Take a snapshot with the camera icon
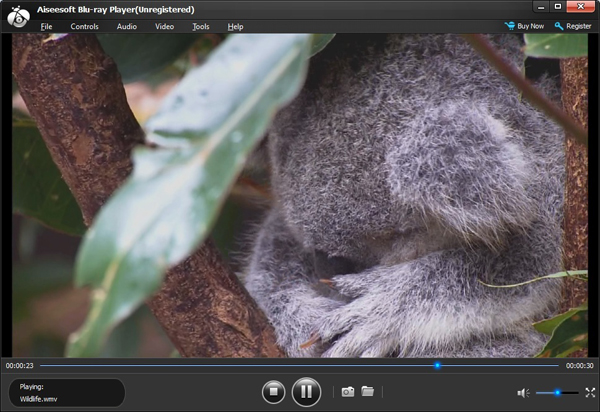This screenshot has height=412, width=600. pos(348,392)
